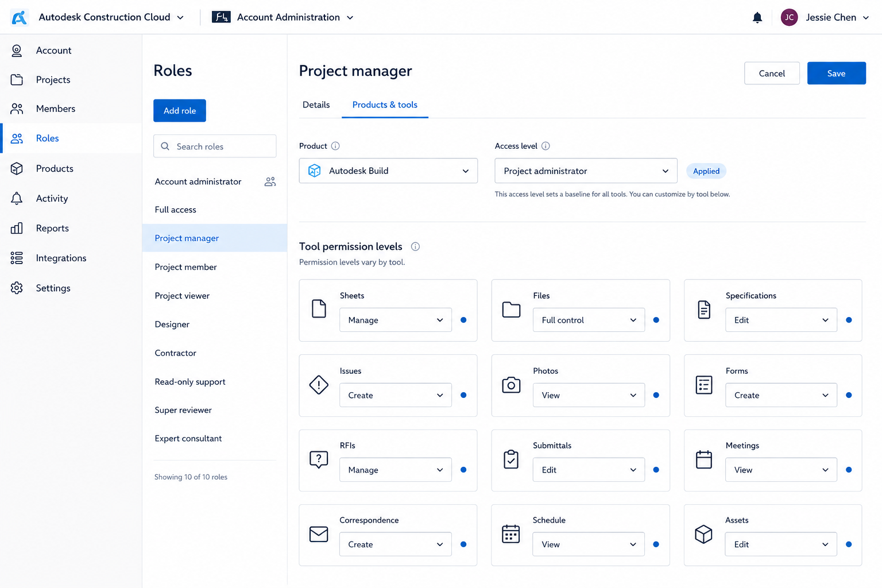The width and height of the screenshot is (882, 588).
Task: Click the Search roles input field
Action: [x=215, y=146]
